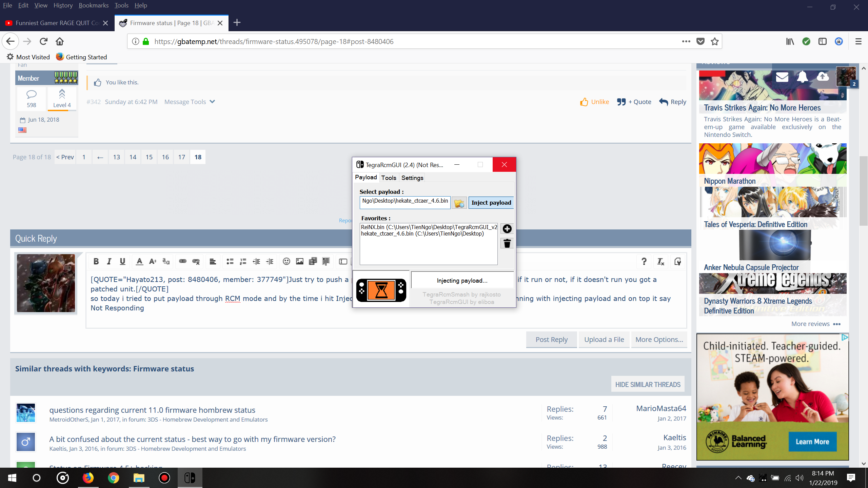The height and width of the screenshot is (488, 868).
Task: Click the payload path input field
Action: point(405,203)
